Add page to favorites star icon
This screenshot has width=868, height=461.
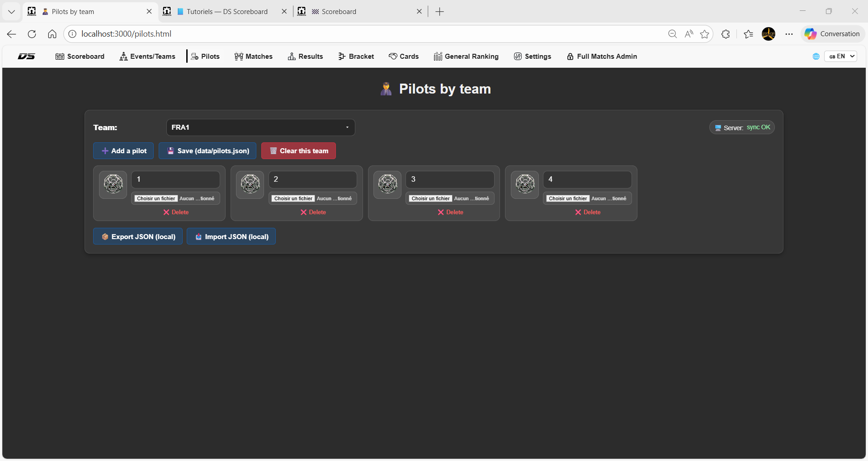click(x=704, y=34)
